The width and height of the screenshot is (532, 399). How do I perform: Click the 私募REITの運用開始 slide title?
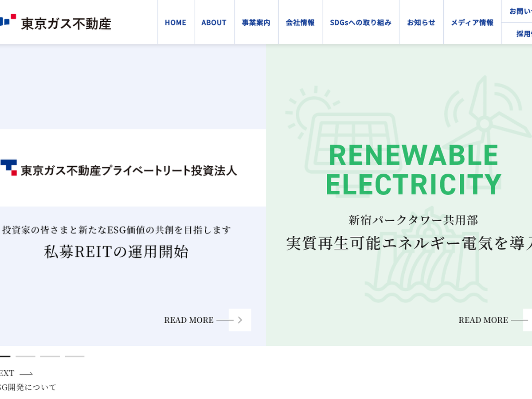116,252
